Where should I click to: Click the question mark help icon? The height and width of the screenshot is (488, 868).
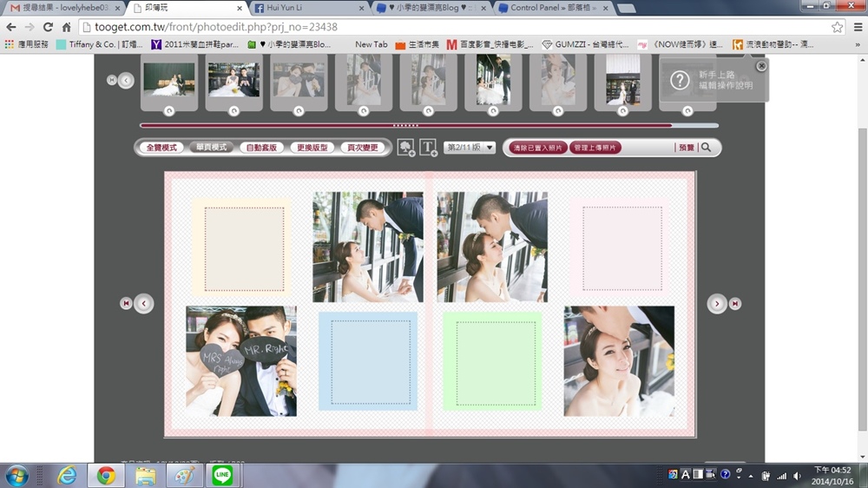pos(680,80)
